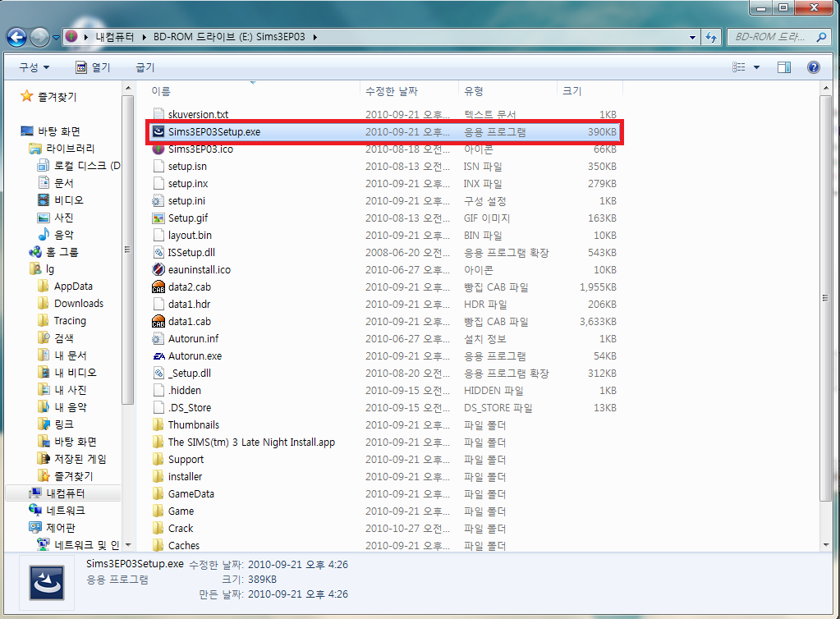Select 문서 library in the sidebar
This screenshot has width=840, height=619.
pyautogui.click(x=55, y=182)
